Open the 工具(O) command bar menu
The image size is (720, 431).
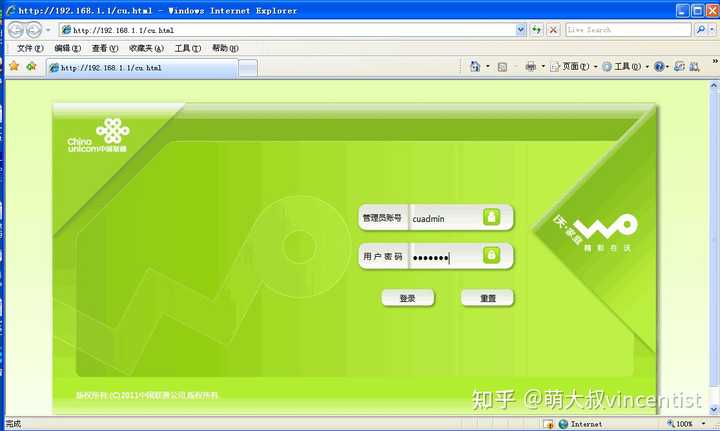[625, 67]
